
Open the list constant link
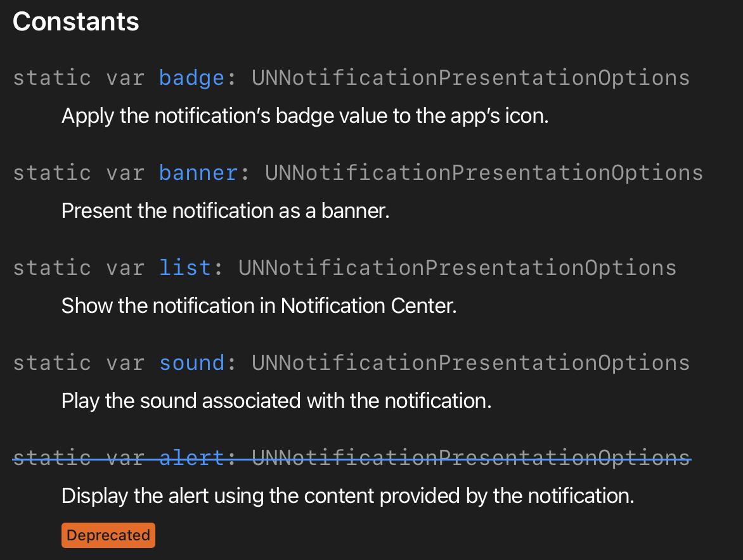(185, 268)
